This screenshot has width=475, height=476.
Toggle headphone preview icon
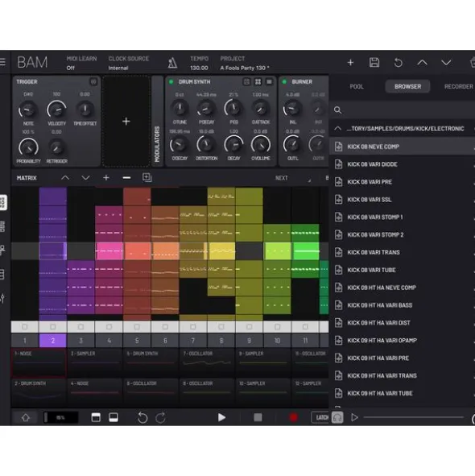(337, 417)
